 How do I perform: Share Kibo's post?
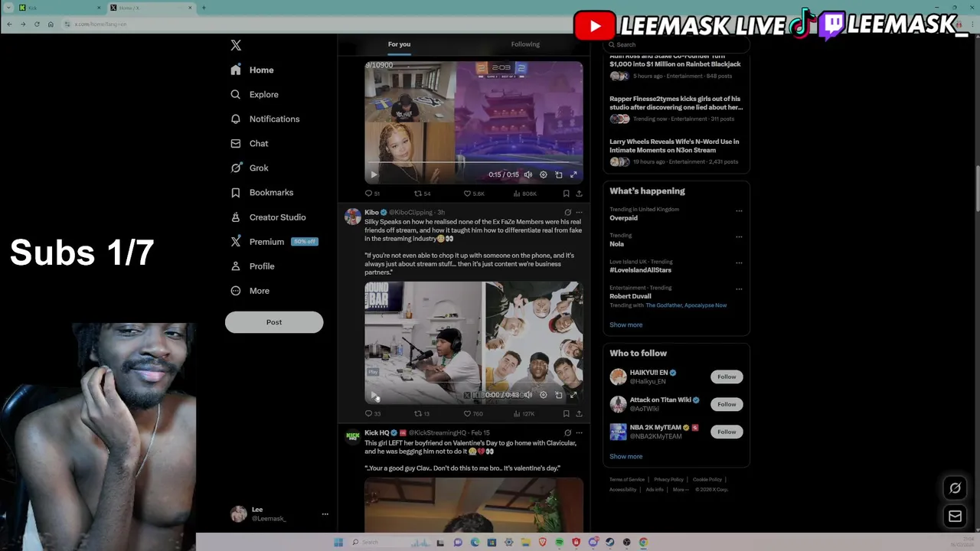579,414
